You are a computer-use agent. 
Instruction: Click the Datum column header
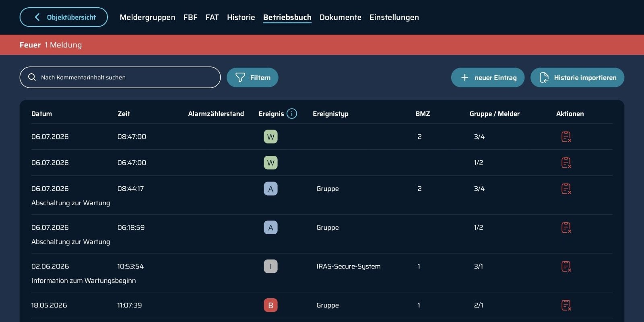click(x=41, y=114)
